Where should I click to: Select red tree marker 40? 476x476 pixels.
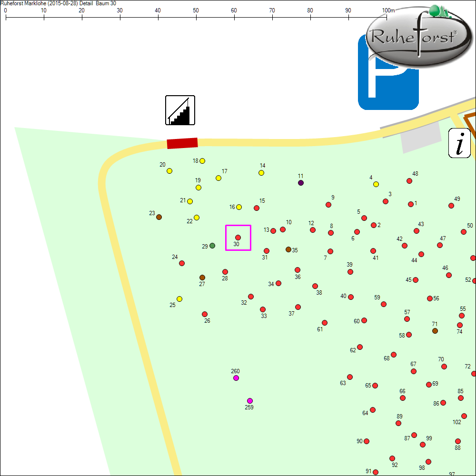[351, 297]
